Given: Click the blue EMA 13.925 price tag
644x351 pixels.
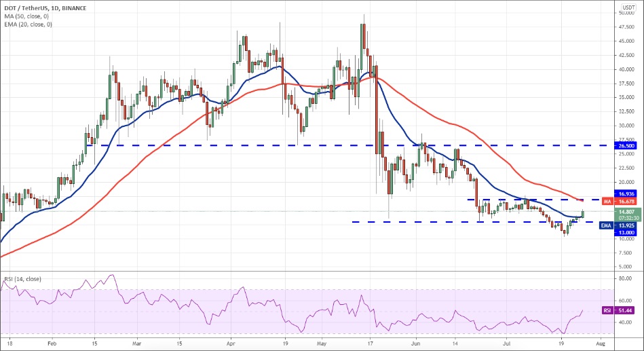Looking at the screenshot, I should [618, 225].
